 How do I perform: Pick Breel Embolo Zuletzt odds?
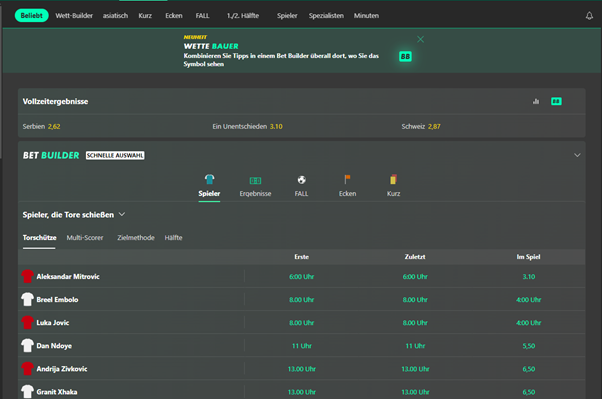click(x=415, y=300)
